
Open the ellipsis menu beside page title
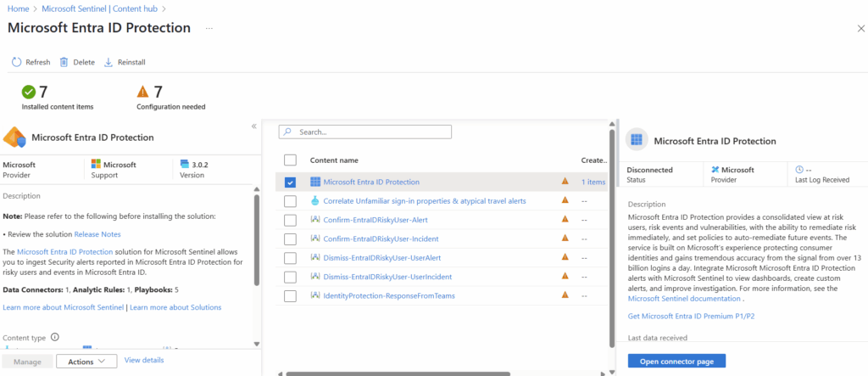click(209, 28)
